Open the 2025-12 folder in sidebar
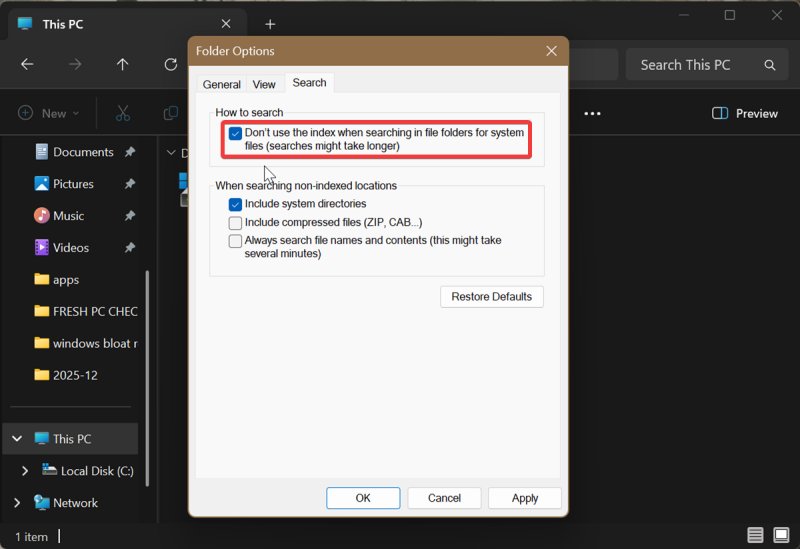The width and height of the screenshot is (800, 549). pyautogui.click(x=65, y=375)
